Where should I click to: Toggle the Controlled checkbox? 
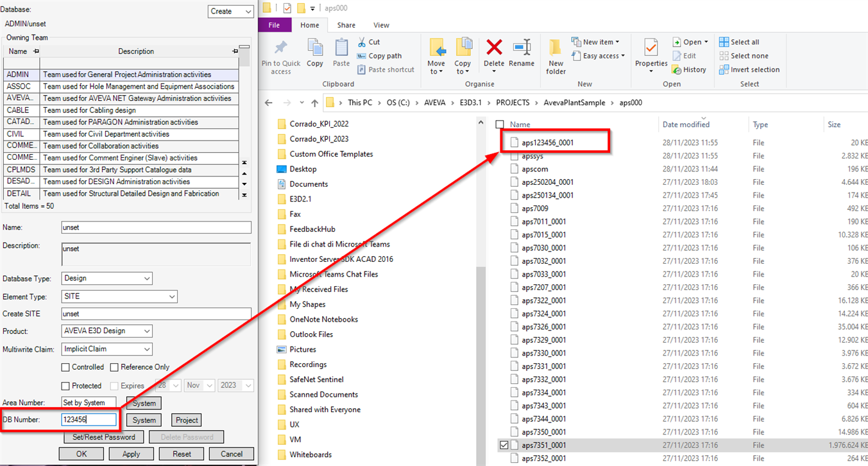65,367
